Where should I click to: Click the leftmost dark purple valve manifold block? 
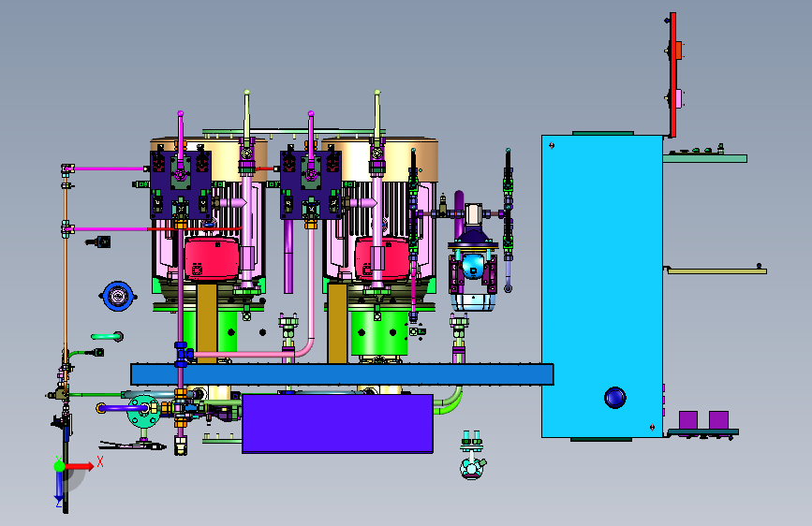(x=181, y=184)
